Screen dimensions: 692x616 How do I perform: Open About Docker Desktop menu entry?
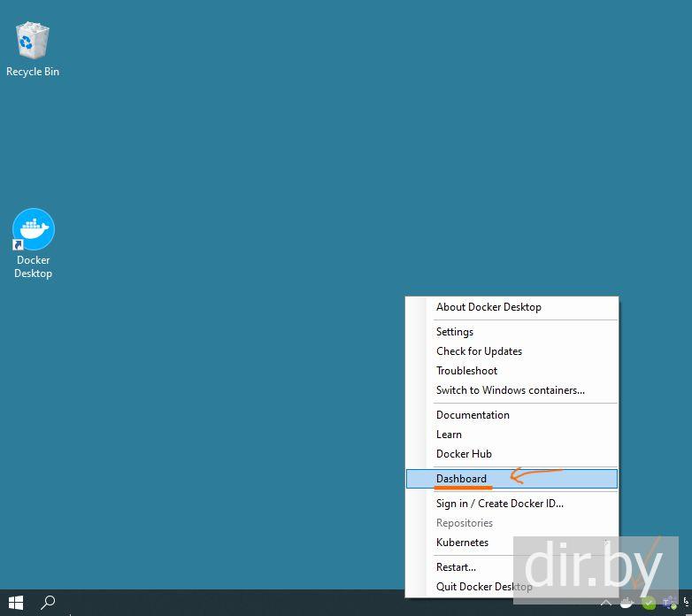click(x=512, y=307)
